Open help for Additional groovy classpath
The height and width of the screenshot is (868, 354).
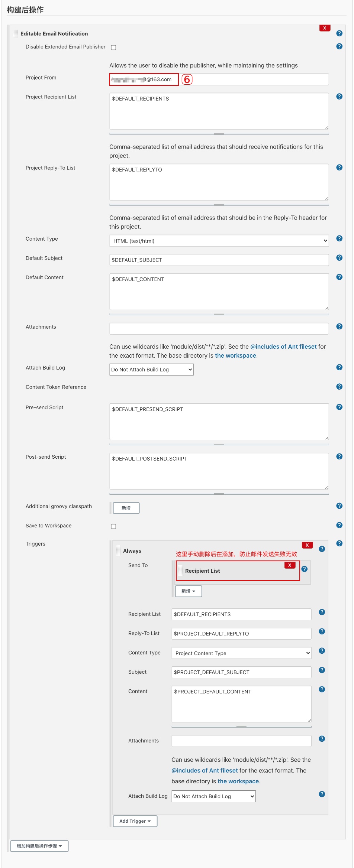(x=339, y=506)
